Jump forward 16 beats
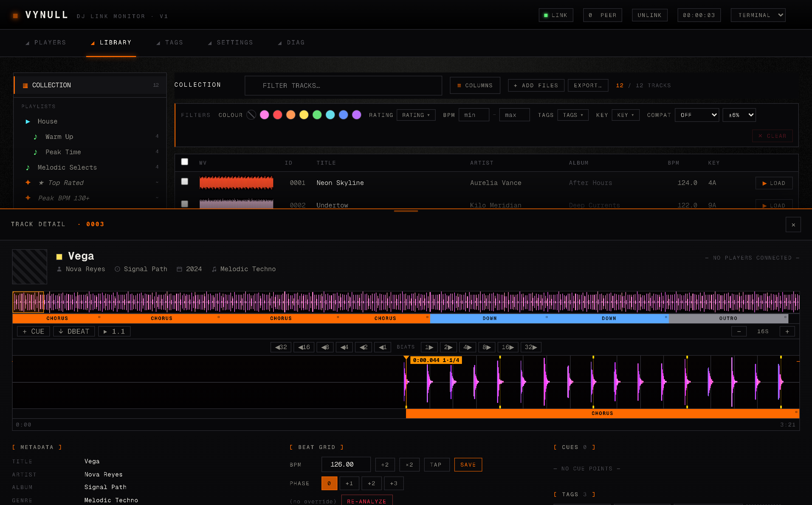Screen dimensions: 812x505 (508, 347)
